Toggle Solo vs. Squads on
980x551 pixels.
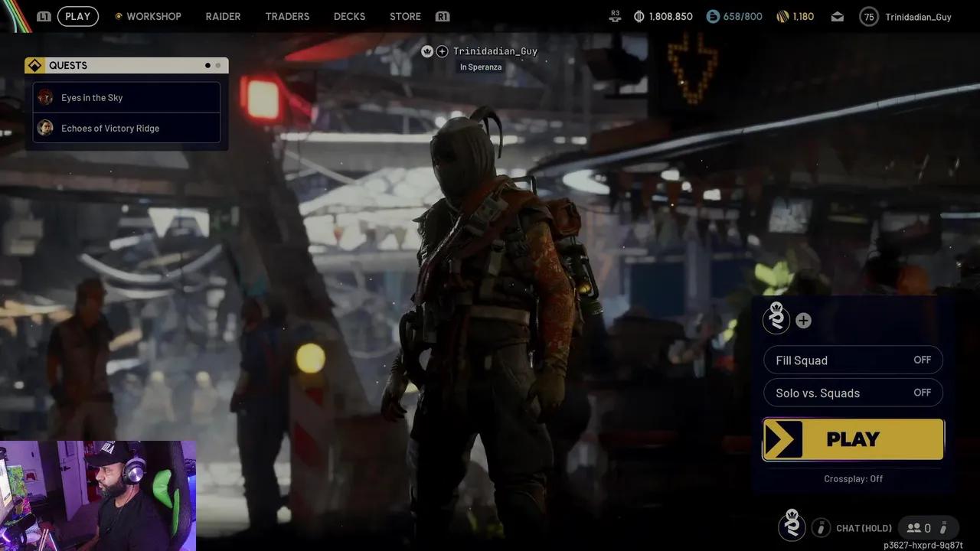(853, 393)
